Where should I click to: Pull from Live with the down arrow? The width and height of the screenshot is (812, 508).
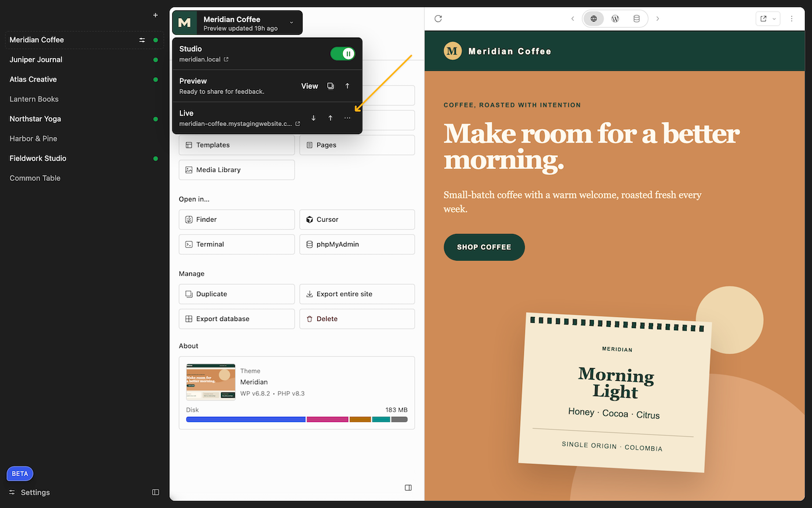[313, 118]
